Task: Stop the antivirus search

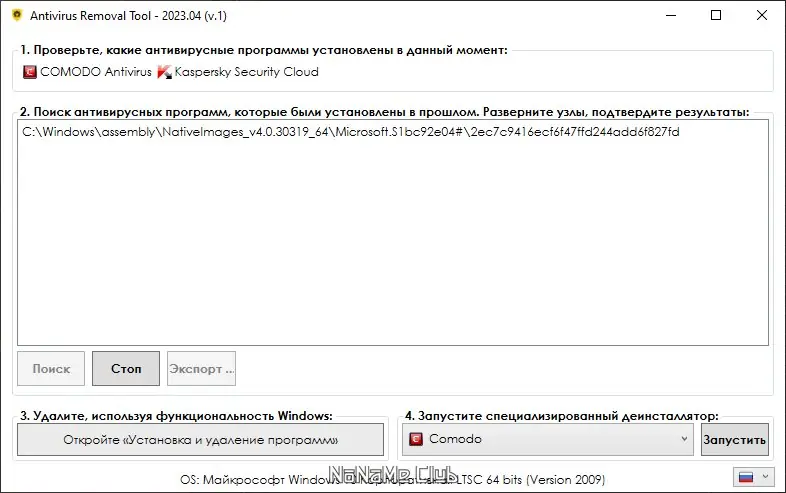Action: tap(126, 369)
